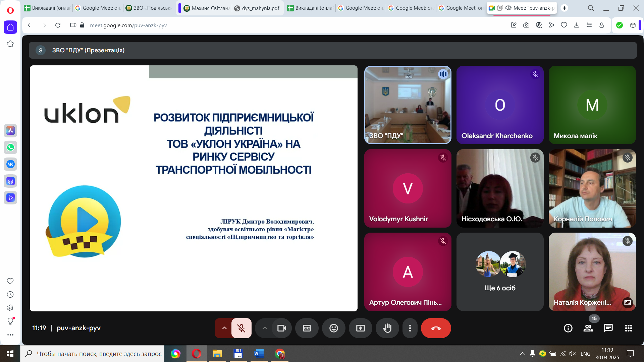Open more options three-dot menu
This screenshot has height=362, width=644.
pos(410,328)
